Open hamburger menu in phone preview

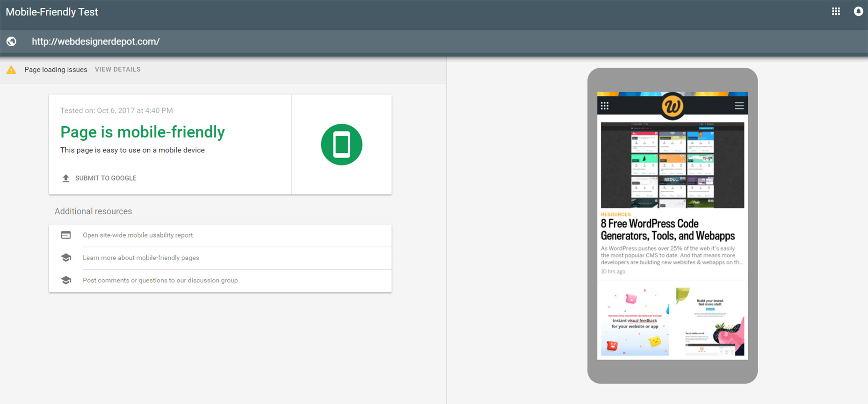(739, 106)
